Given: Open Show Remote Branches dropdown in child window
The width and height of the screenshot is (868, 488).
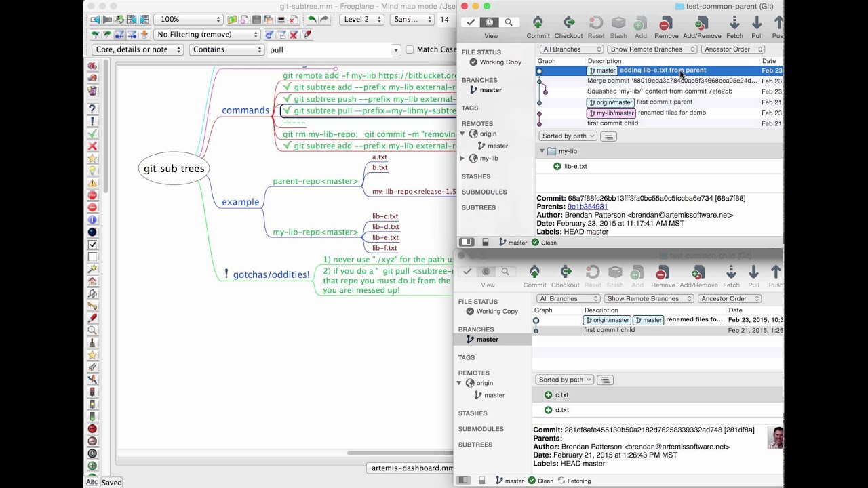Looking at the screenshot, I should click(x=649, y=298).
